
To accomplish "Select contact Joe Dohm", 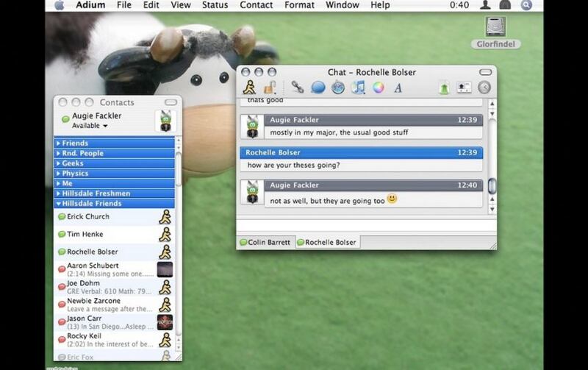I will pos(115,287).
